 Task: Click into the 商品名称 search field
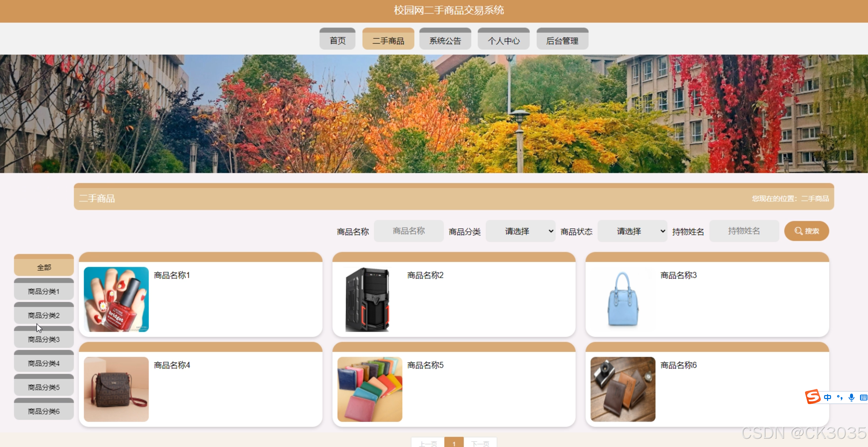408,231
